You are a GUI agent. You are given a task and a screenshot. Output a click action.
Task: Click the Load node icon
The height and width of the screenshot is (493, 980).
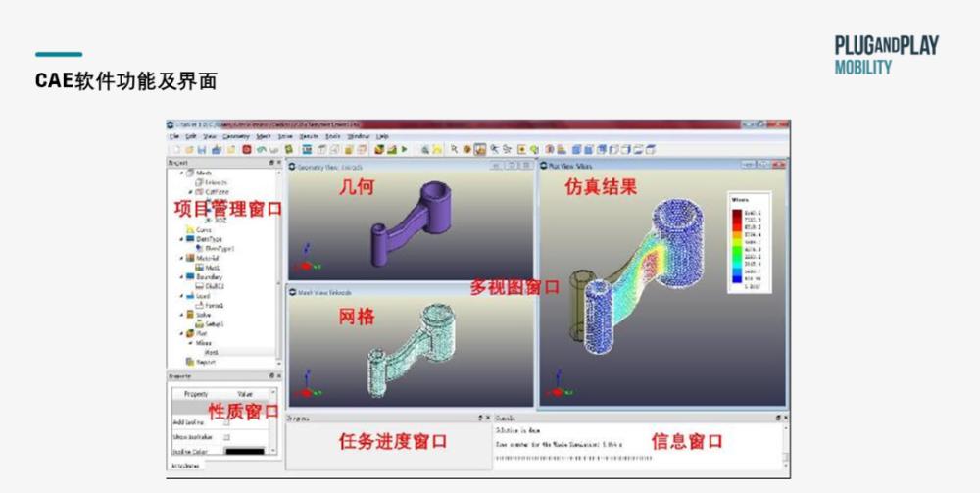(190, 296)
